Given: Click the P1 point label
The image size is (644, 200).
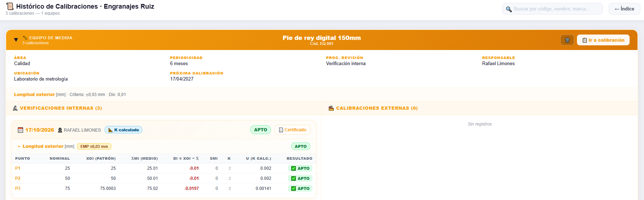Looking at the screenshot, I should coord(18,168).
